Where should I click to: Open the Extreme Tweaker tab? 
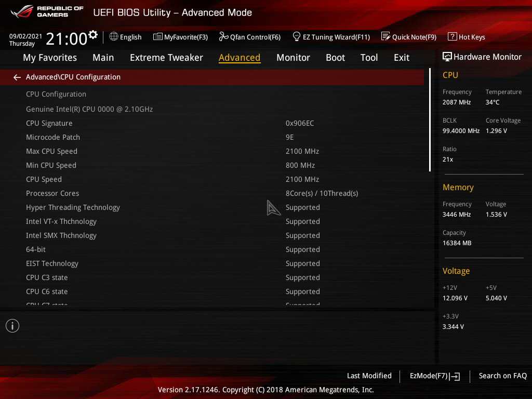click(x=166, y=58)
